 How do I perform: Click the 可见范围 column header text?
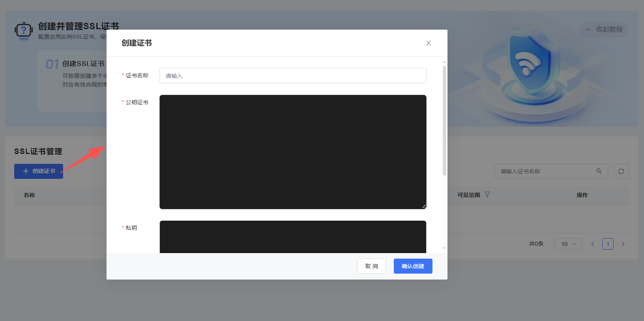tap(469, 195)
